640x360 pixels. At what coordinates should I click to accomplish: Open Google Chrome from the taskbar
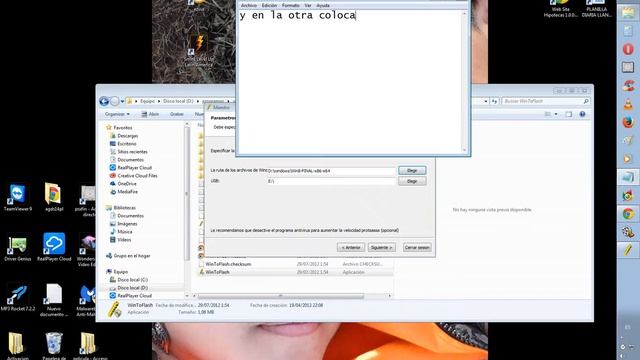click(628, 213)
